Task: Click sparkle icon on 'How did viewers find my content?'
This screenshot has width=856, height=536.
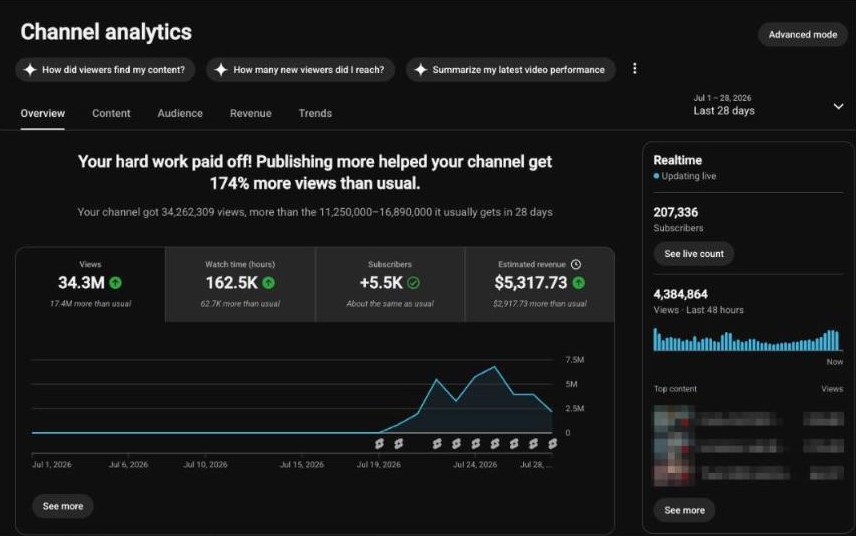Action: click(x=30, y=70)
